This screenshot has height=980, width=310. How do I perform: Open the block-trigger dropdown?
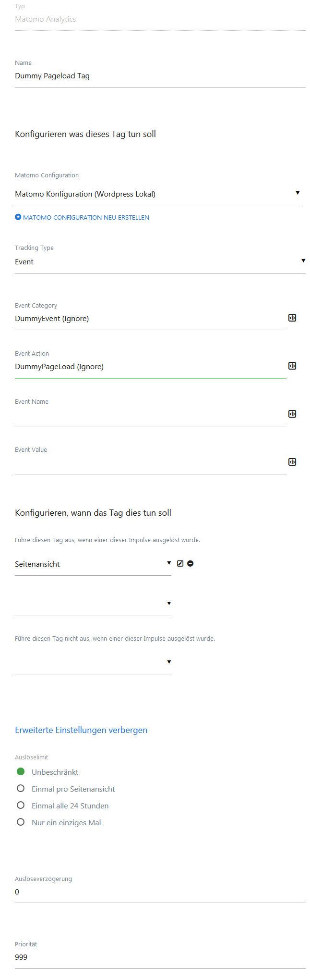point(93,663)
